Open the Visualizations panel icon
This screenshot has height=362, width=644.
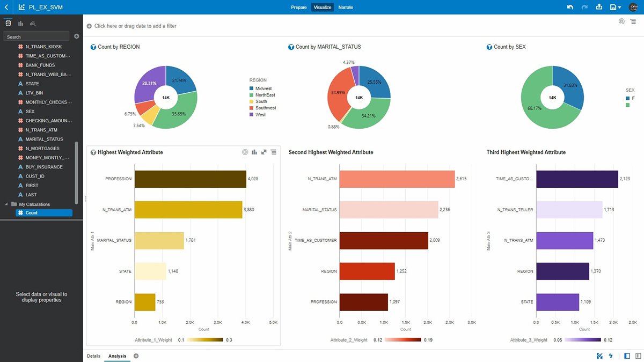pyautogui.click(x=21, y=23)
